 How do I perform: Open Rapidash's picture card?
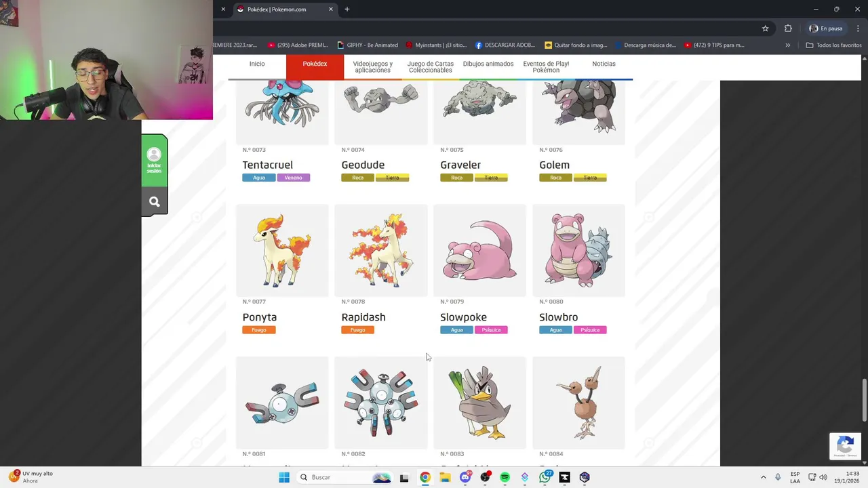click(381, 250)
